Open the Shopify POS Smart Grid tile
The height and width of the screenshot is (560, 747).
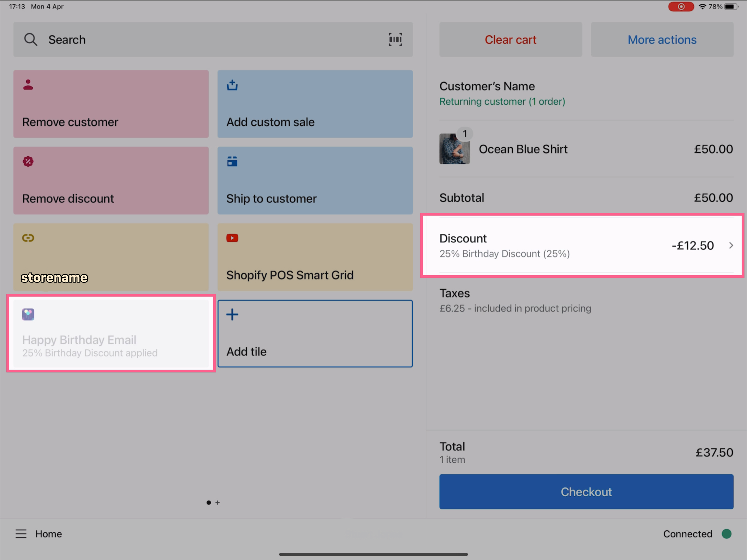coord(315,257)
